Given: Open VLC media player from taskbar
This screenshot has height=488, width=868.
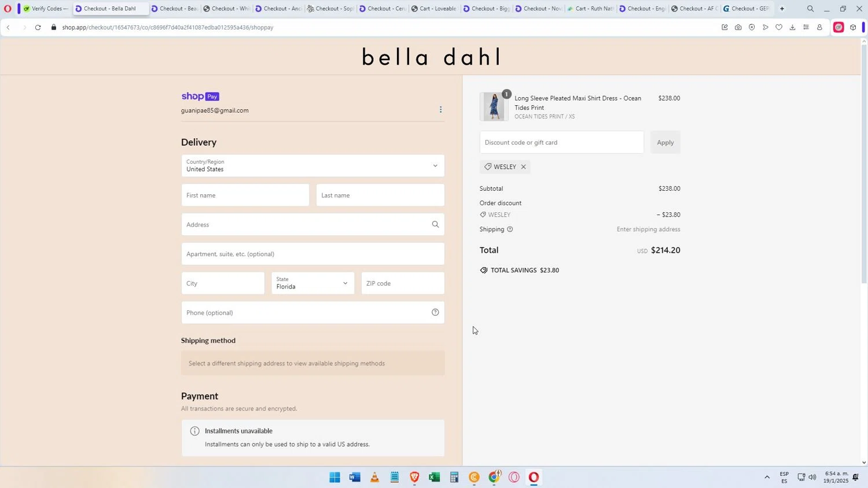Looking at the screenshot, I should (x=374, y=477).
